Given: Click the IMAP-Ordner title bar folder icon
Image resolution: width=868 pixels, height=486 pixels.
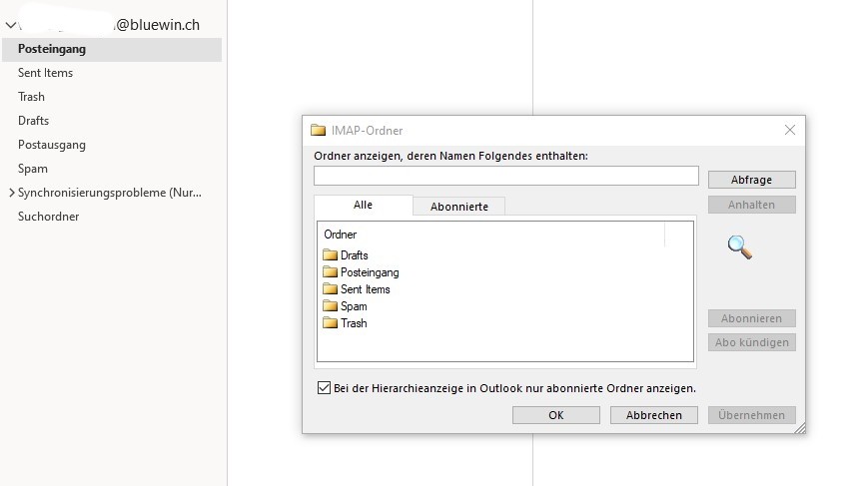Looking at the screenshot, I should [319, 131].
